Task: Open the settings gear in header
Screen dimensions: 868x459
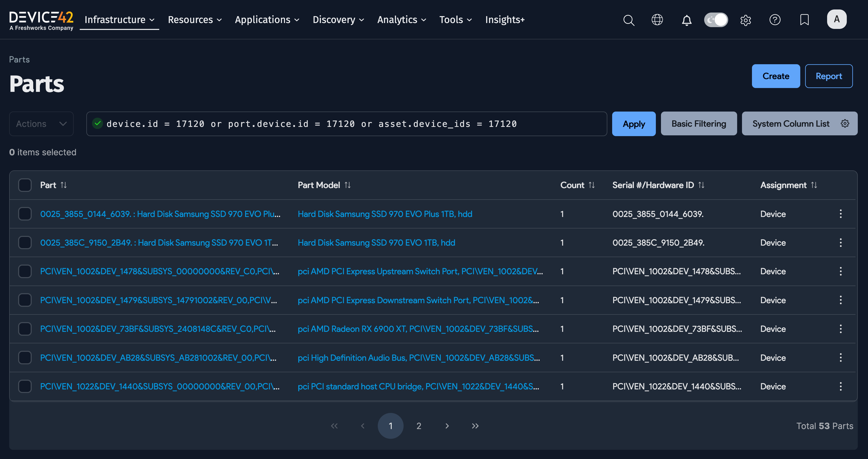Action: pyautogui.click(x=745, y=20)
